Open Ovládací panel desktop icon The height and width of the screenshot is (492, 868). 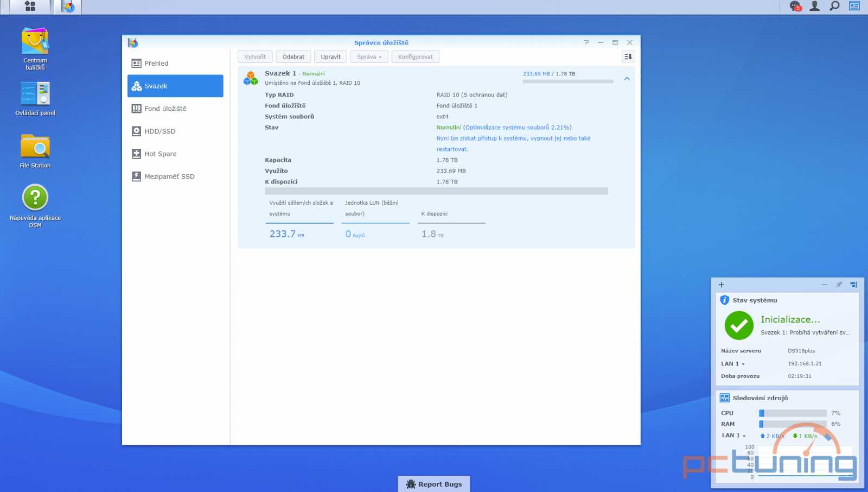pyautogui.click(x=35, y=99)
